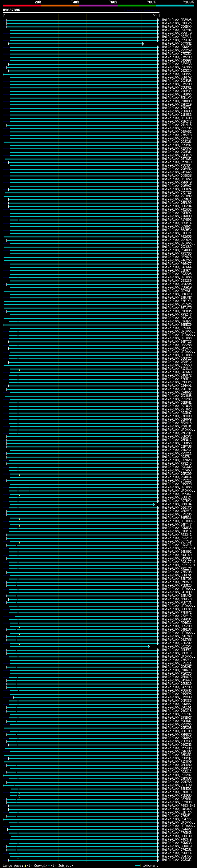The height and width of the screenshot is (868, 197).
Task: Select the UniRef100_B4FRG1 label
Action: point(176,518)
